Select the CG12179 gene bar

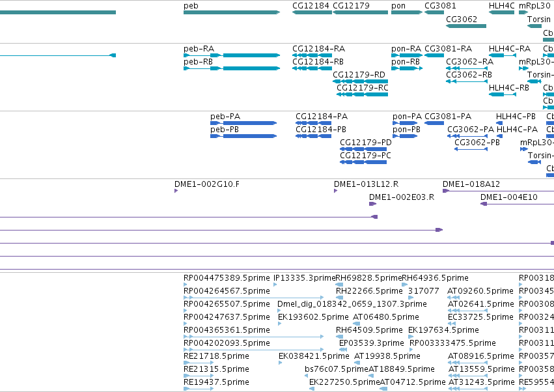(361, 12)
